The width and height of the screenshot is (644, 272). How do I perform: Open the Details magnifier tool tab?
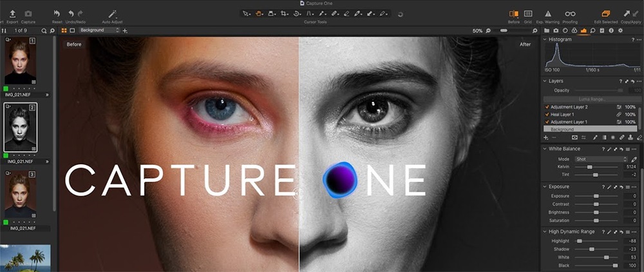coord(592,30)
